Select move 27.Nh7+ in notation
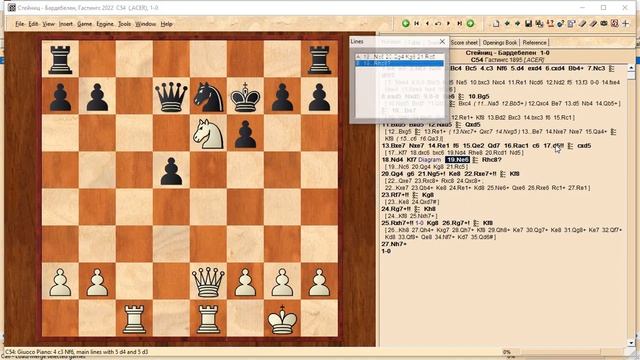The width and height of the screenshot is (640, 360). click(394, 244)
